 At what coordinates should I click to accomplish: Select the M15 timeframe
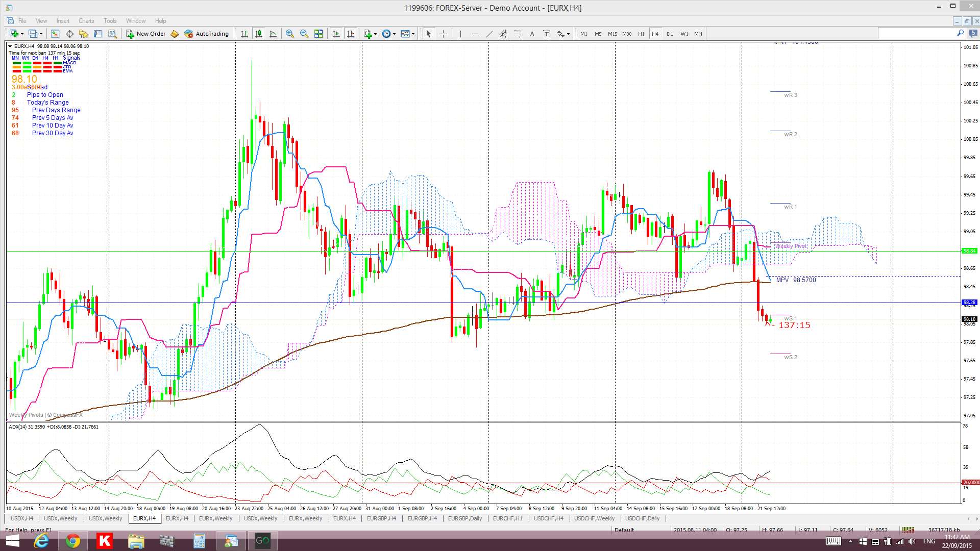tap(612, 34)
